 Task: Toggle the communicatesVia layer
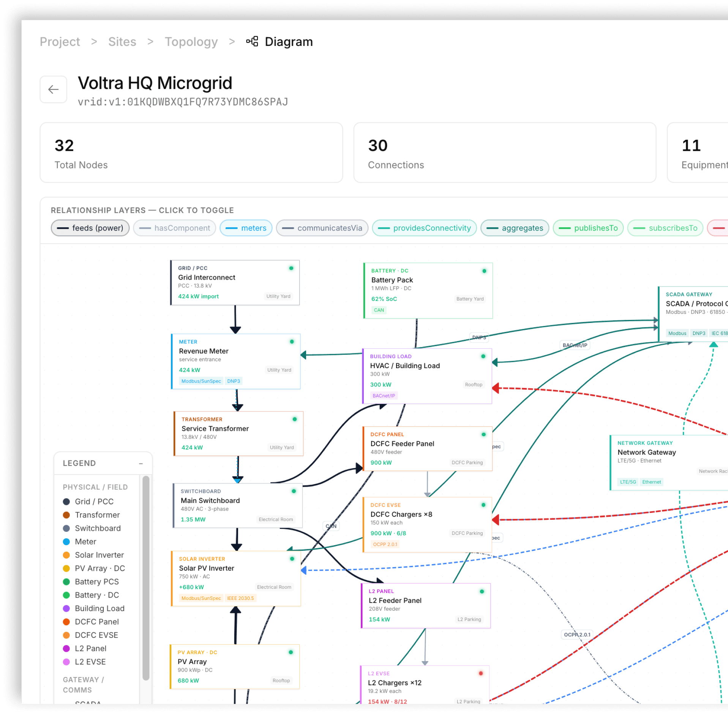(322, 228)
